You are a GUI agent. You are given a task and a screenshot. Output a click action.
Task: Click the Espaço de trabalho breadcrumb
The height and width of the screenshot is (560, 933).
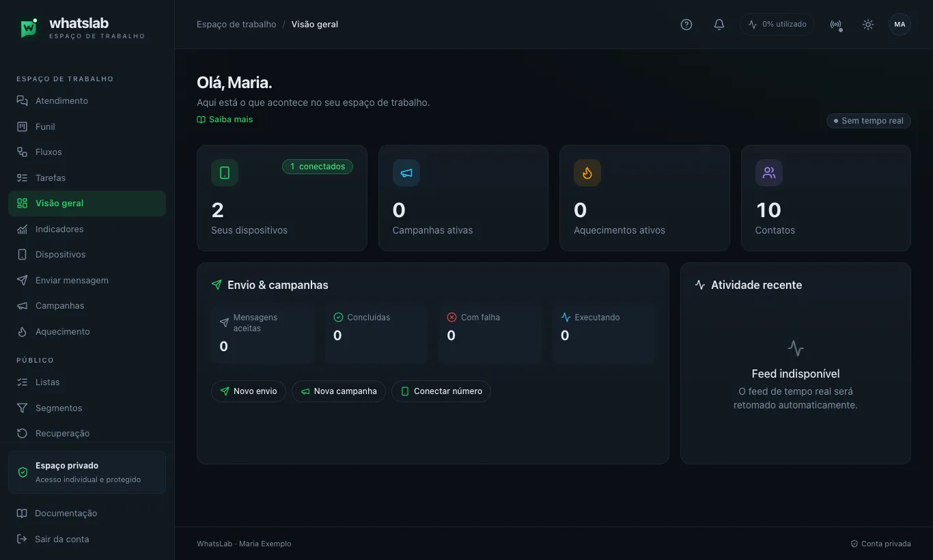point(236,25)
